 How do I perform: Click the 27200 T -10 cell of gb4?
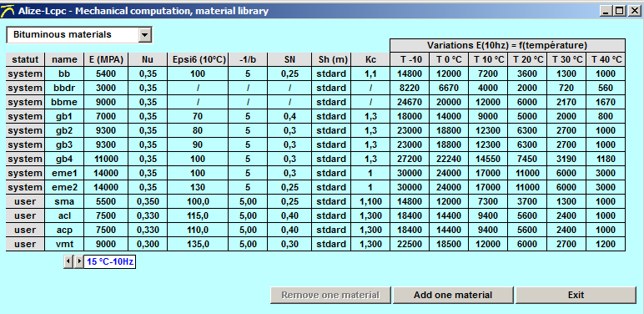coord(410,159)
